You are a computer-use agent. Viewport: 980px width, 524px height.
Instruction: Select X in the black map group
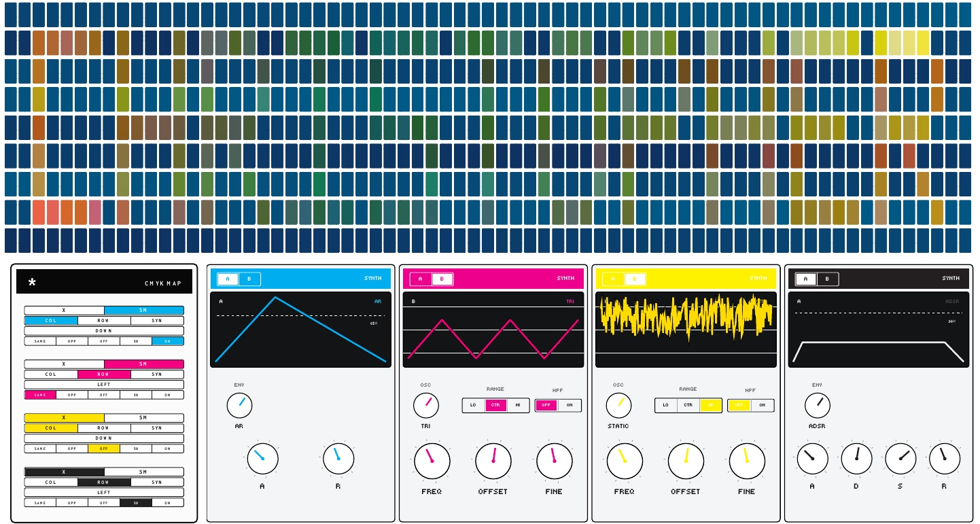(x=64, y=472)
